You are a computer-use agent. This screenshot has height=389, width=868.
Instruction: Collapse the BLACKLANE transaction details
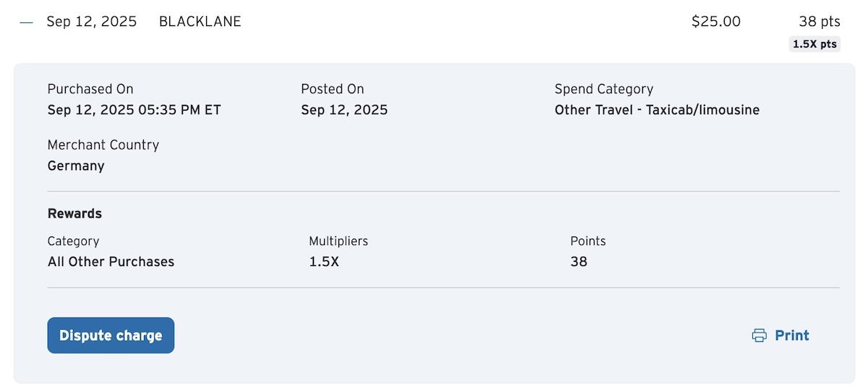click(27, 22)
